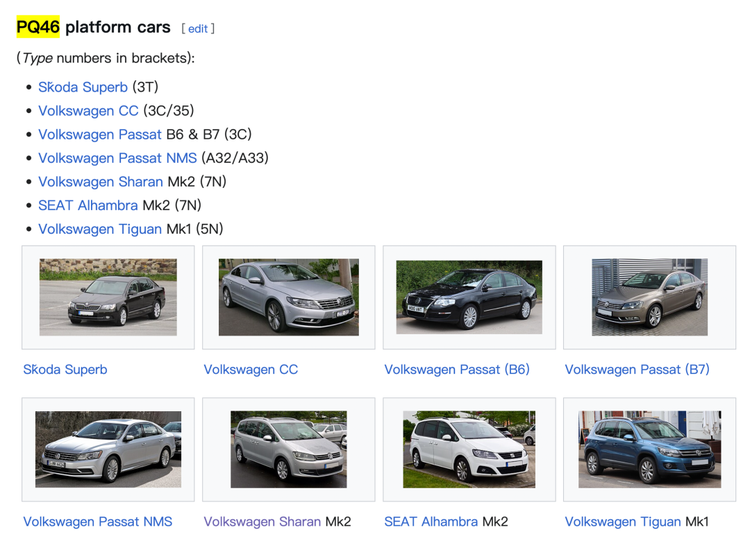Click Volkswagen Passat (B6) gallery caption
Image resolution: width=750 pixels, height=536 pixels.
(457, 370)
